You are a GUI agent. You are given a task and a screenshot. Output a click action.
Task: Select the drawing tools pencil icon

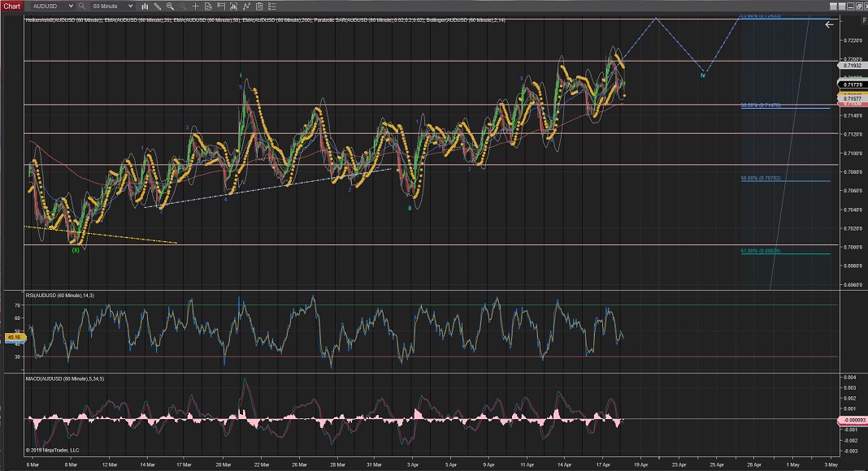click(x=157, y=6)
